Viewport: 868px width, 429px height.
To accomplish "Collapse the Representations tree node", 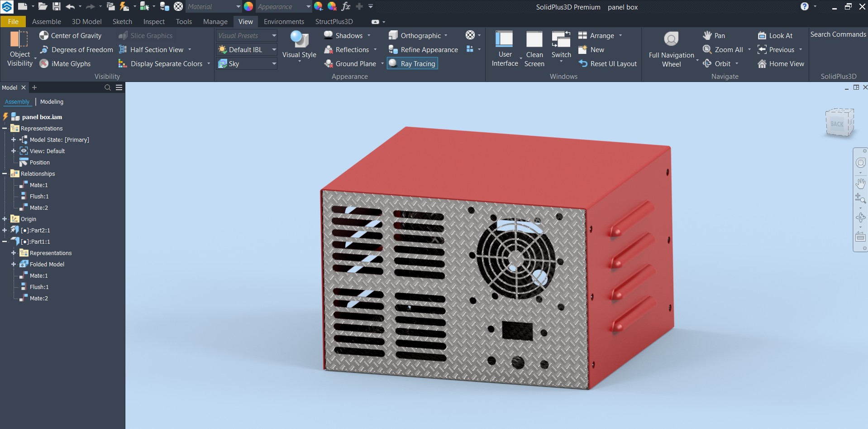I will [x=5, y=128].
